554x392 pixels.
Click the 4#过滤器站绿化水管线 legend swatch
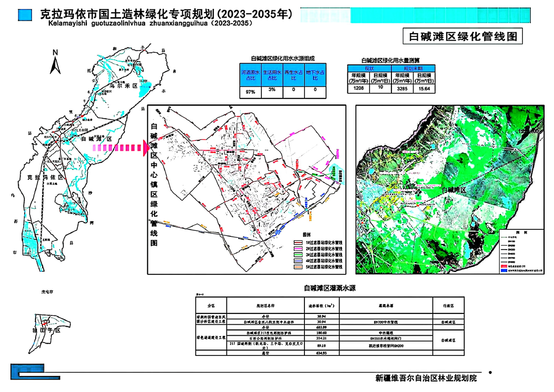coord(298,261)
